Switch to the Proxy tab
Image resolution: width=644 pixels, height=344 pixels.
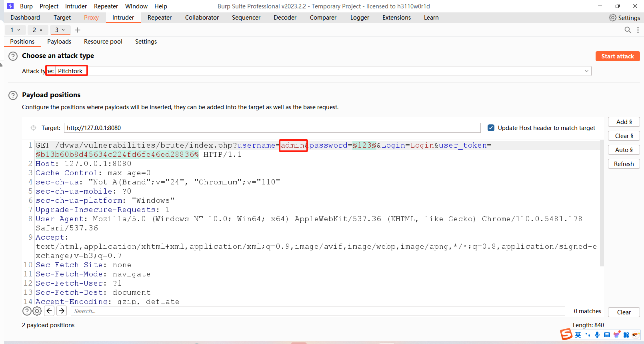click(x=91, y=18)
